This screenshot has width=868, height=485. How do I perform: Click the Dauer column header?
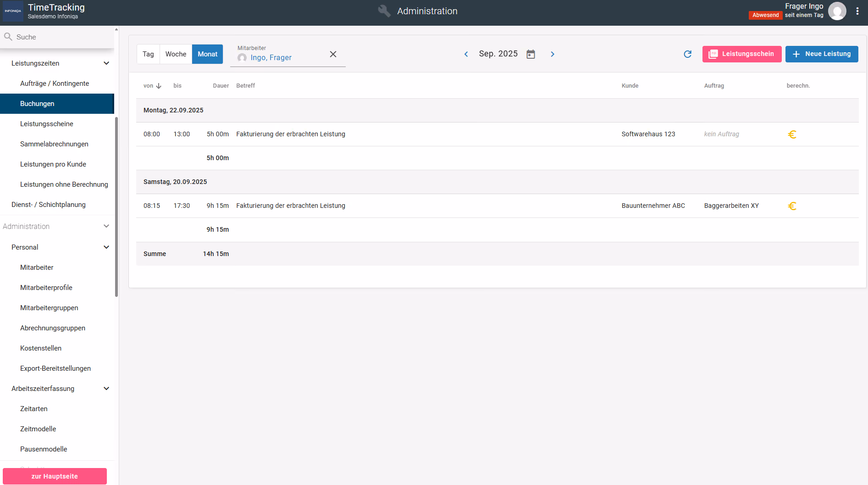click(221, 86)
